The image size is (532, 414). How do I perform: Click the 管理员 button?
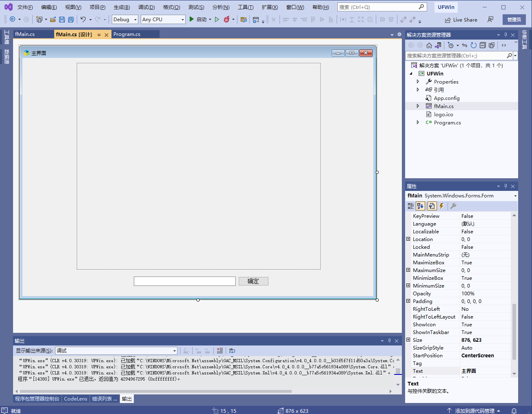click(514, 19)
